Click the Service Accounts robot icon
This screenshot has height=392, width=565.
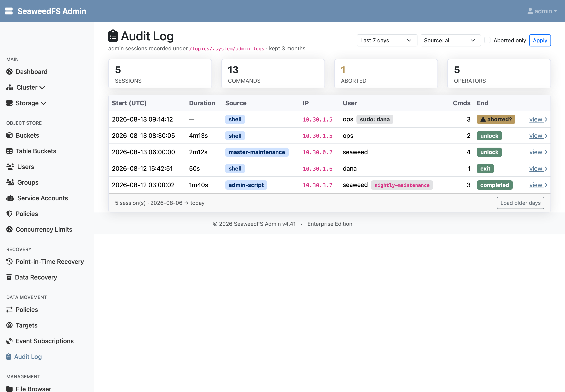click(x=10, y=198)
